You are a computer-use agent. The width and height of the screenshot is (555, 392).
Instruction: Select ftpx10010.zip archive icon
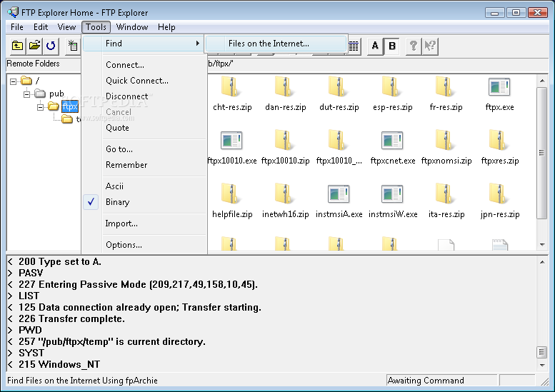click(x=285, y=141)
